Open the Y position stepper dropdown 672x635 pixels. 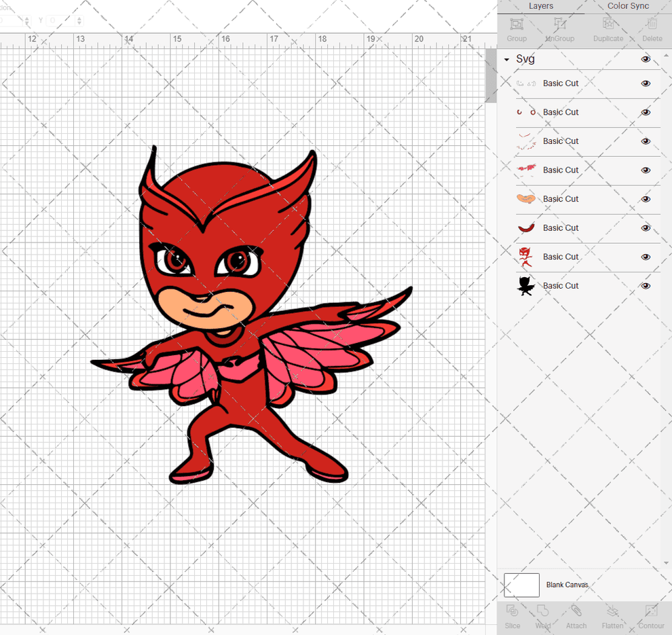79,20
